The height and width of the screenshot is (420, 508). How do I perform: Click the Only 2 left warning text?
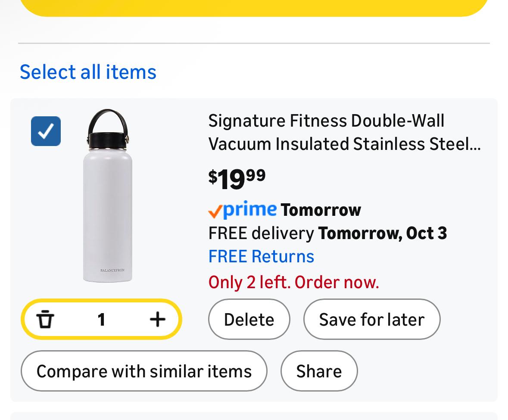[293, 282]
